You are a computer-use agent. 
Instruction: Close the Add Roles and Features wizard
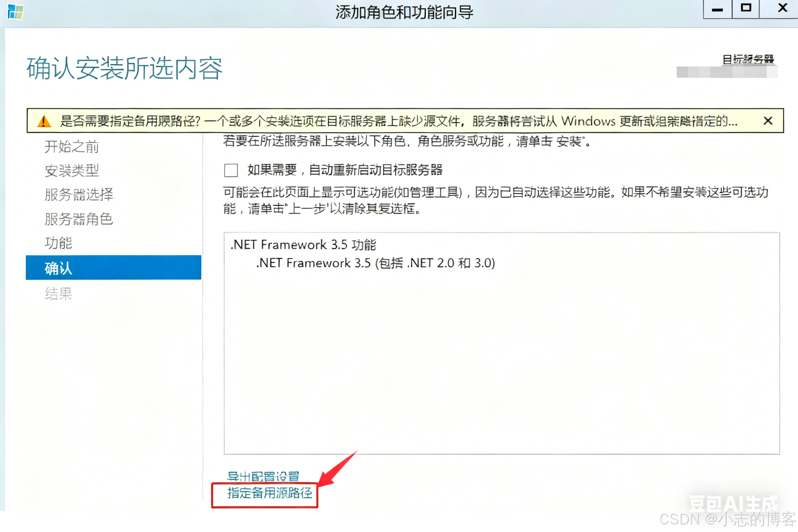(782, 8)
